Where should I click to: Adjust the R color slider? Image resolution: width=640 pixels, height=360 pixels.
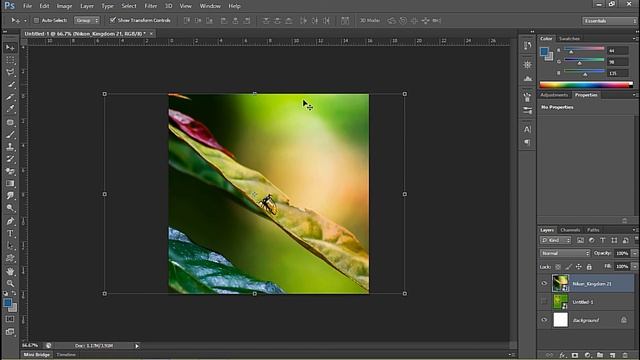point(571,52)
